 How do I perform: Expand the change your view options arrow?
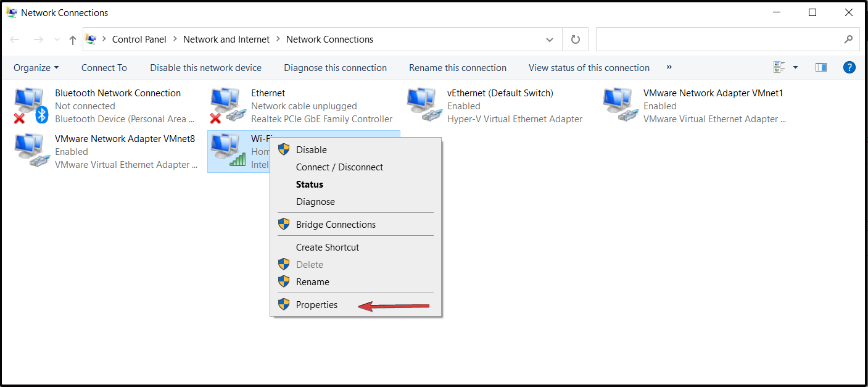(795, 67)
